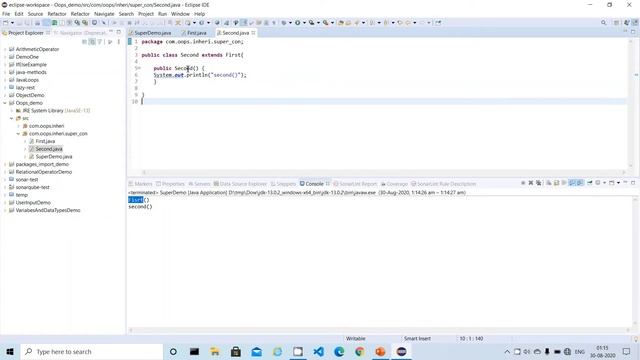Viewport: 640px width, 360px height.
Task: Toggle console Word Wrap
Action: click(564, 183)
